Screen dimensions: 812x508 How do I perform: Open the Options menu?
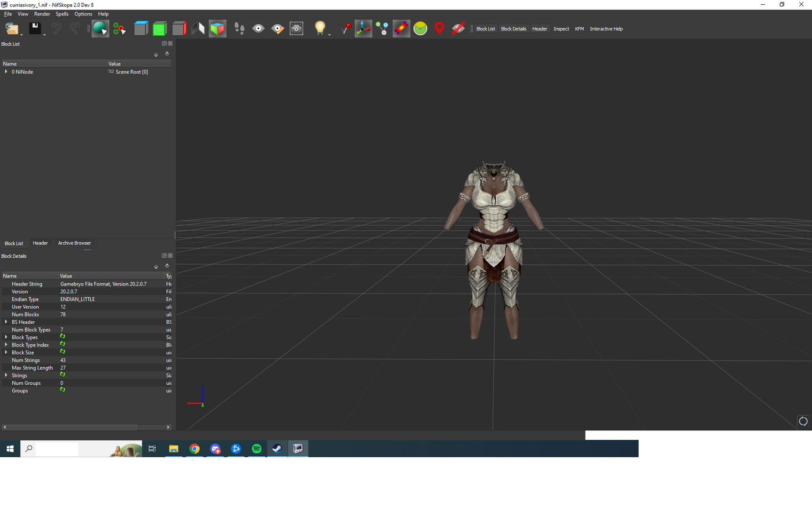pyautogui.click(x=83, y=14)
